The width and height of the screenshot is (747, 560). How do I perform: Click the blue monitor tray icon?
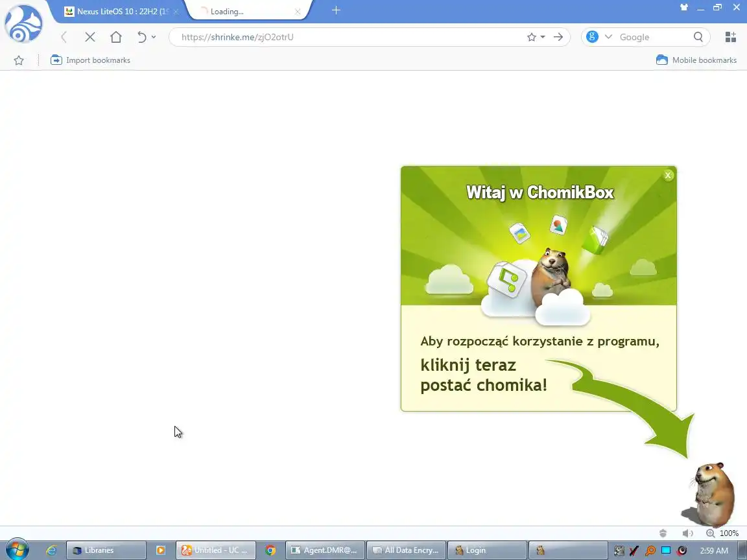666,551
